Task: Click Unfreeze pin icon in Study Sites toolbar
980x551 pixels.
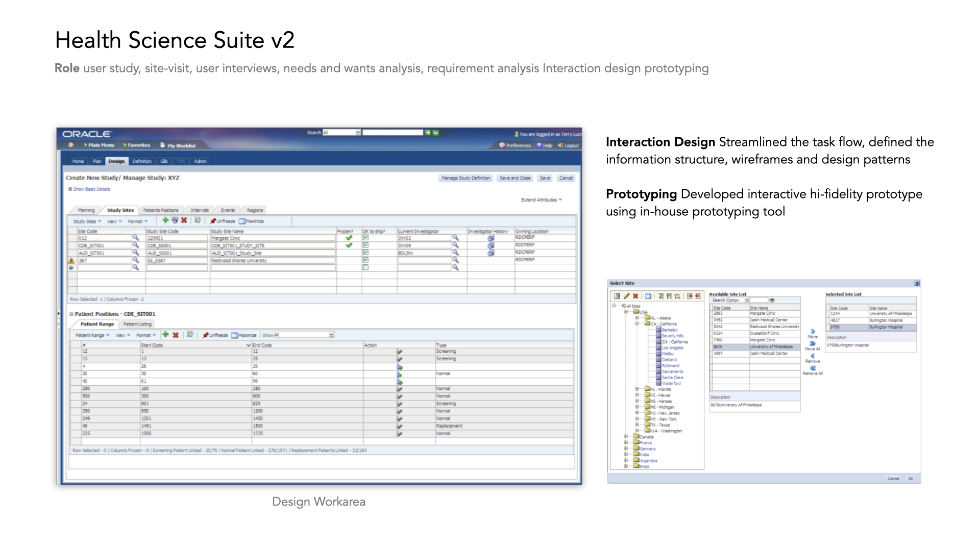Action: [213, 221]
